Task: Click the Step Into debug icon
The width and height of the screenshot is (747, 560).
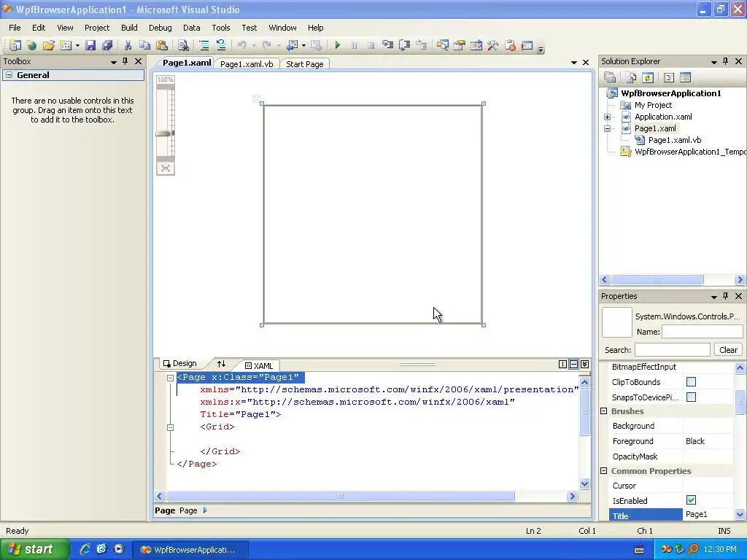Action: 388,45
